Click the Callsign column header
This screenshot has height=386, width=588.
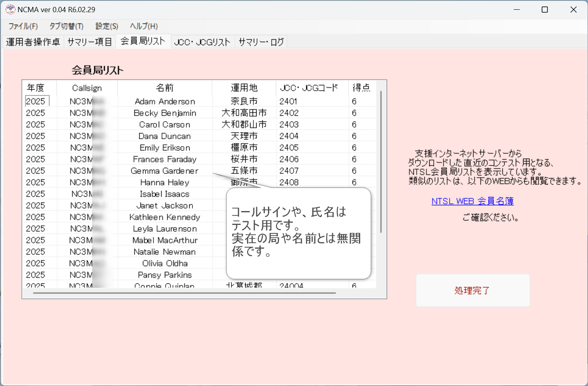pyautogui.click(x=87, y=88)
